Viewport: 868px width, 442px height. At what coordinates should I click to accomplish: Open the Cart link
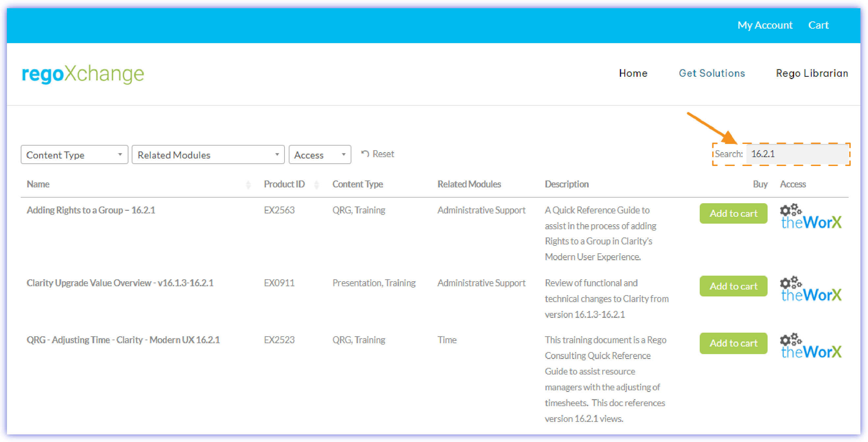coord(818,25)
